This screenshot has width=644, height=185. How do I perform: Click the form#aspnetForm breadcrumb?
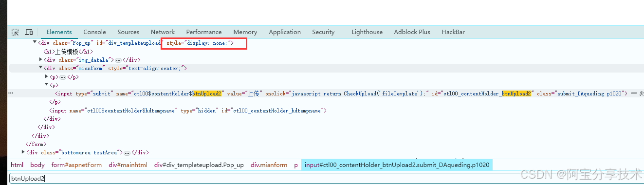coord(77,165)
